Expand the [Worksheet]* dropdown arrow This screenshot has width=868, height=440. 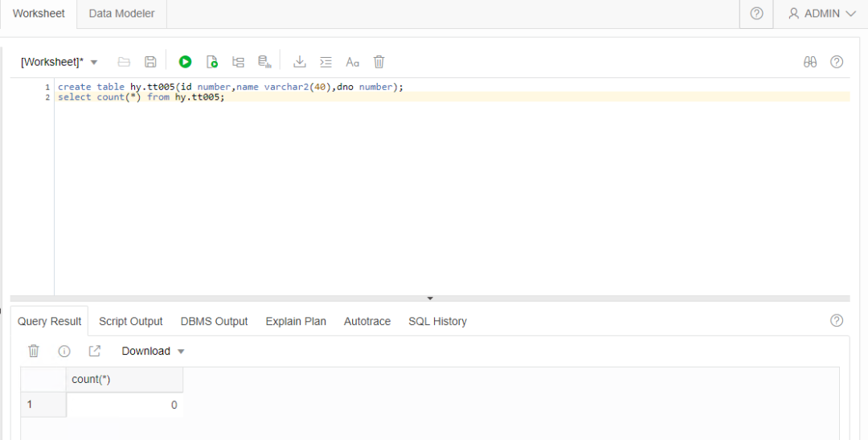pos(94,63)
